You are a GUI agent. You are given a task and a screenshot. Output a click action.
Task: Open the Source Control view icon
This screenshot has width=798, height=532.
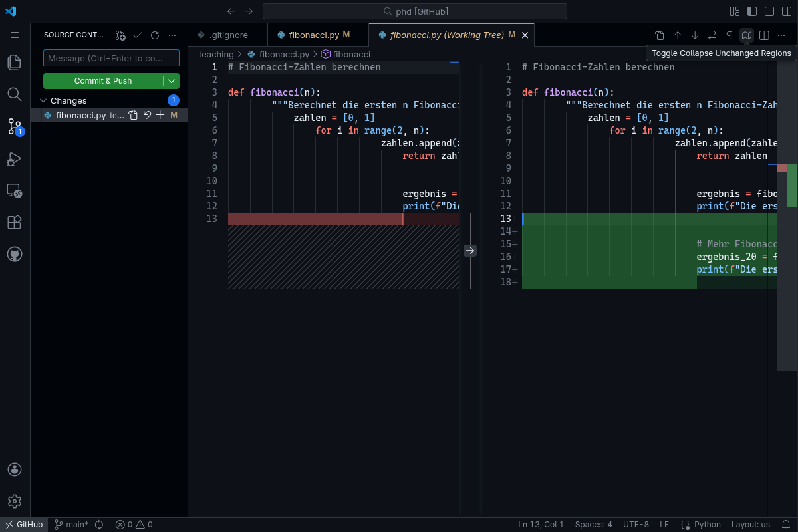click(15, 126)
